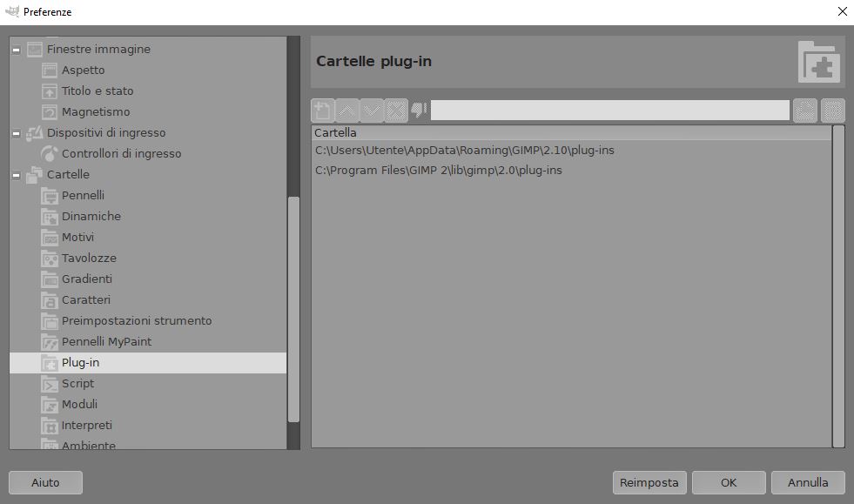Select the AppData Roaming plug-ins path
Image resolution: width=854 pixels, height=504 pixels.
pyautogui.click(x=465, y=151)
